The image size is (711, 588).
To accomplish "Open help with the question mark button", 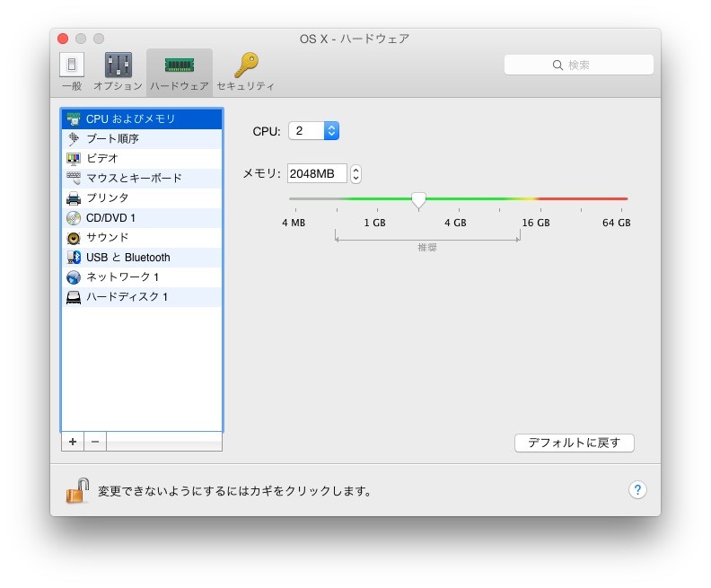I will tap(637, 489).
